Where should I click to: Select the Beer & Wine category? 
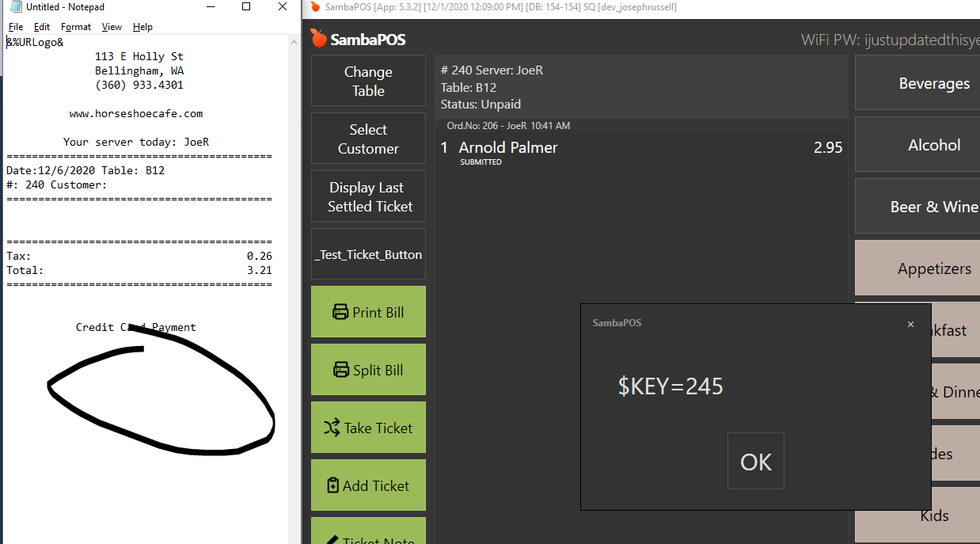point(918,207)
